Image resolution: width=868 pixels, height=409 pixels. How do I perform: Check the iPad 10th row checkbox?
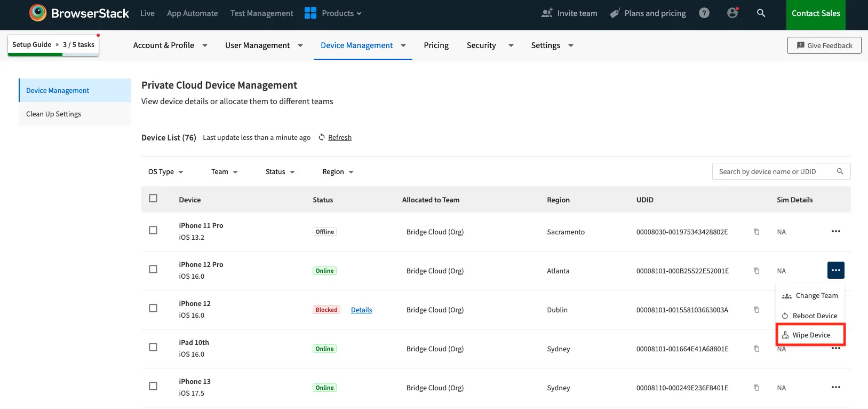[x=153, y=347]
